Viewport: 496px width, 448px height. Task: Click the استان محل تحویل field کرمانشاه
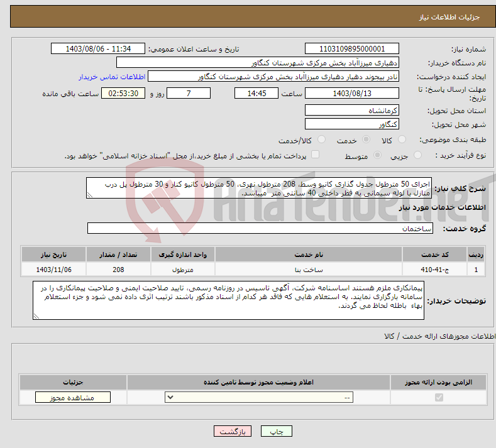pyautogui.click(x=352, y=111)
